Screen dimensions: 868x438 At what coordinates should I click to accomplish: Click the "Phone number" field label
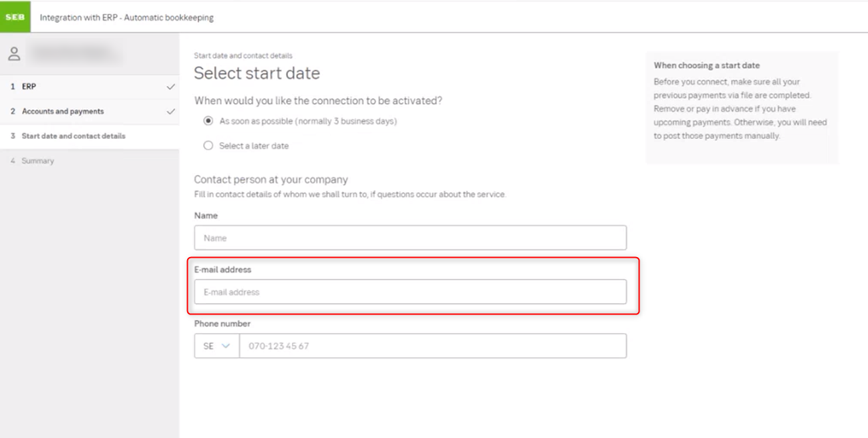(222, 324)
